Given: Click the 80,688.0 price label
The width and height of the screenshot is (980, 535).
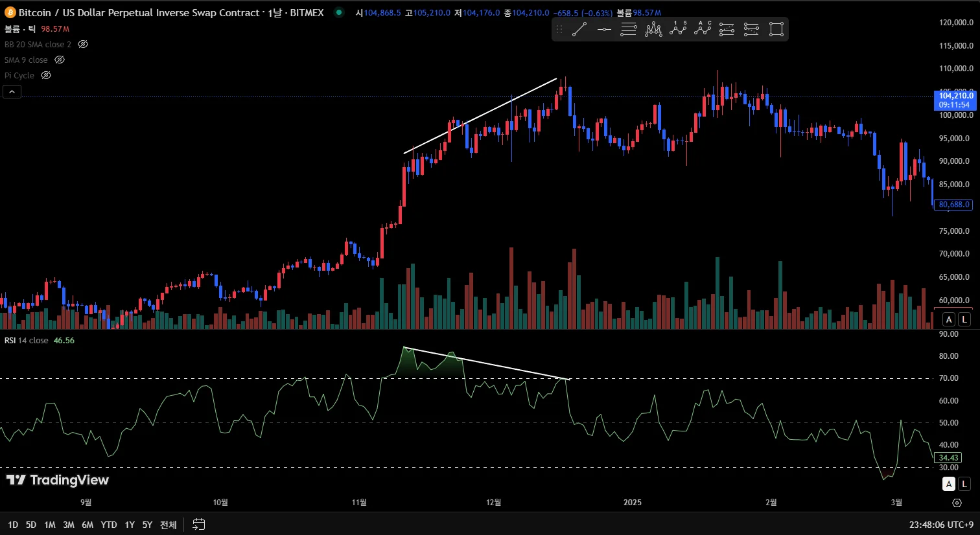Looking at the screenshot, I should pyautogui.click(x=954, y=205).
